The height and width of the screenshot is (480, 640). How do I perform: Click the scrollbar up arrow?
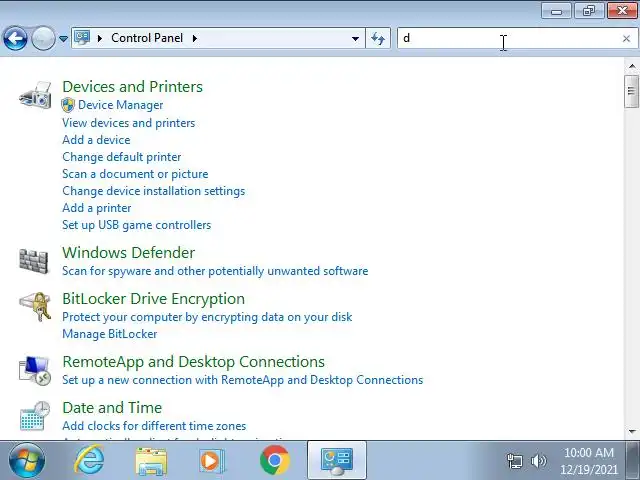point(632,66)
